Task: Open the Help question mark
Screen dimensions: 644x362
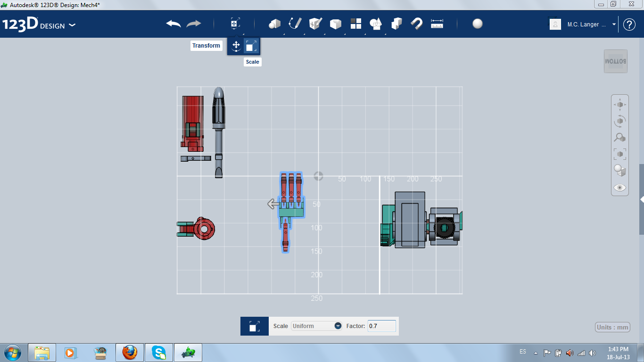Action: [629, 25]
